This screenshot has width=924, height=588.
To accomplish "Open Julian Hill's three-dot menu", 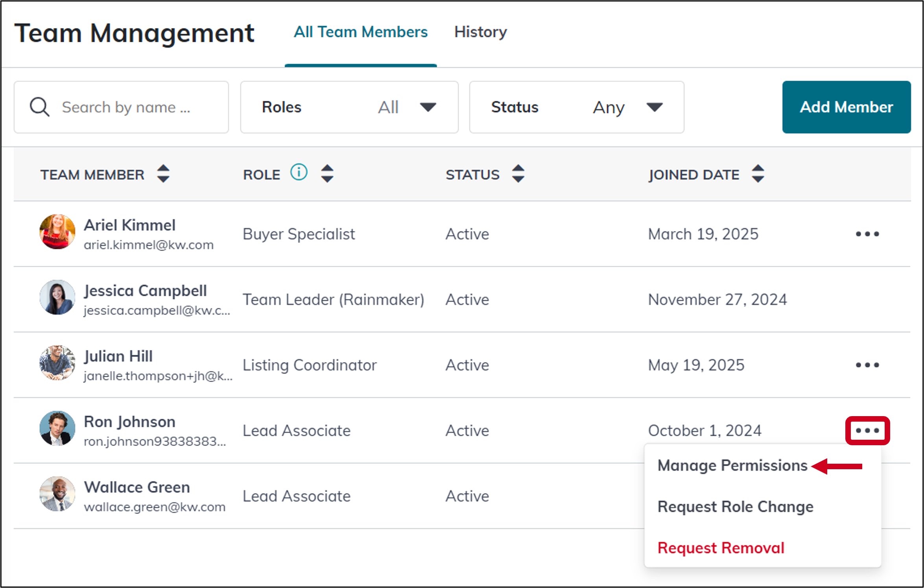I will [867, 365].
